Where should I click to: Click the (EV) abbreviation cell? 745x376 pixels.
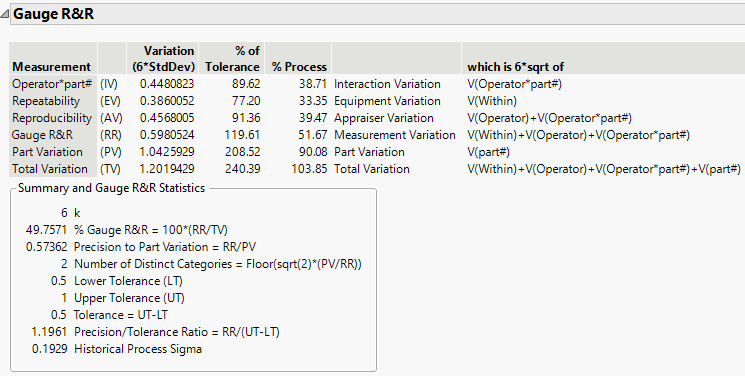pyautogui.click(x=110, y=101)
